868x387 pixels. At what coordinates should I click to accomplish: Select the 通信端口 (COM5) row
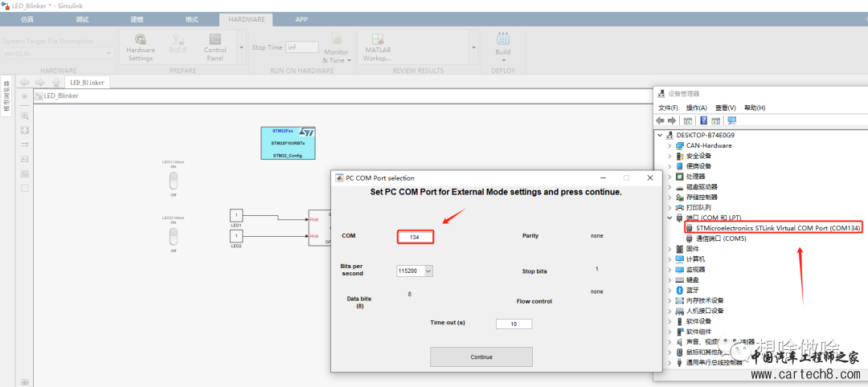pyautogui.click(x=714, y=238)
